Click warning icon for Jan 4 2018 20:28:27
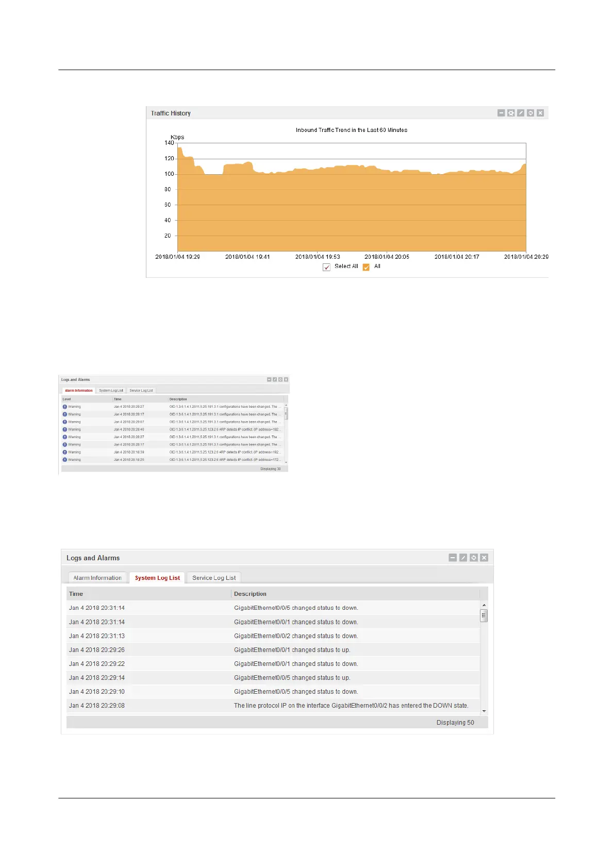This screenshot has height=868, width=614. 65,437
